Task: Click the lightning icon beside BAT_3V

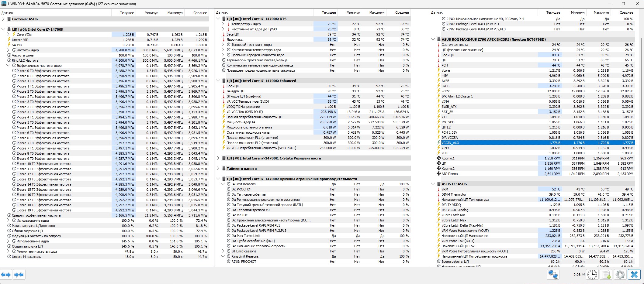Action: click(x=438, y=112)
